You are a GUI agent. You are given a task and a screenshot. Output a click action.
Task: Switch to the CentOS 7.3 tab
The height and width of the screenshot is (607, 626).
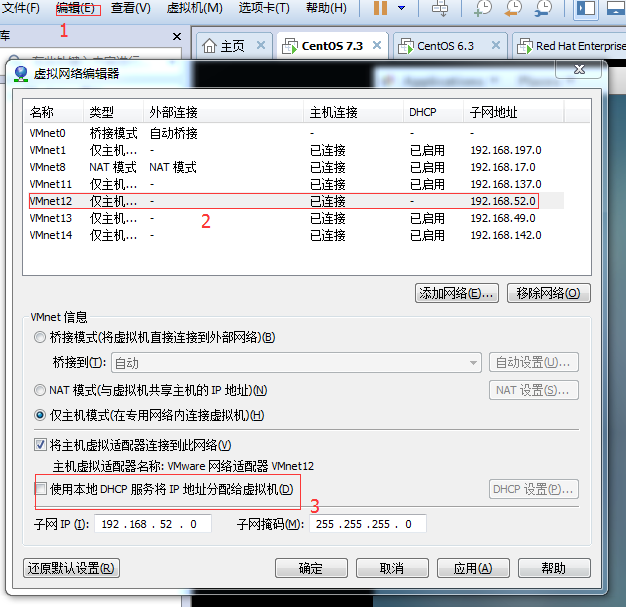pos(332,46)
